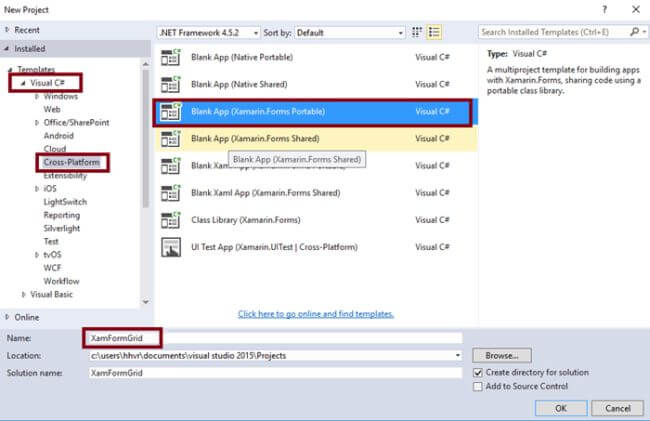Click the UI Test App template icon
The image size is (650, 421).
pos(171,247)
